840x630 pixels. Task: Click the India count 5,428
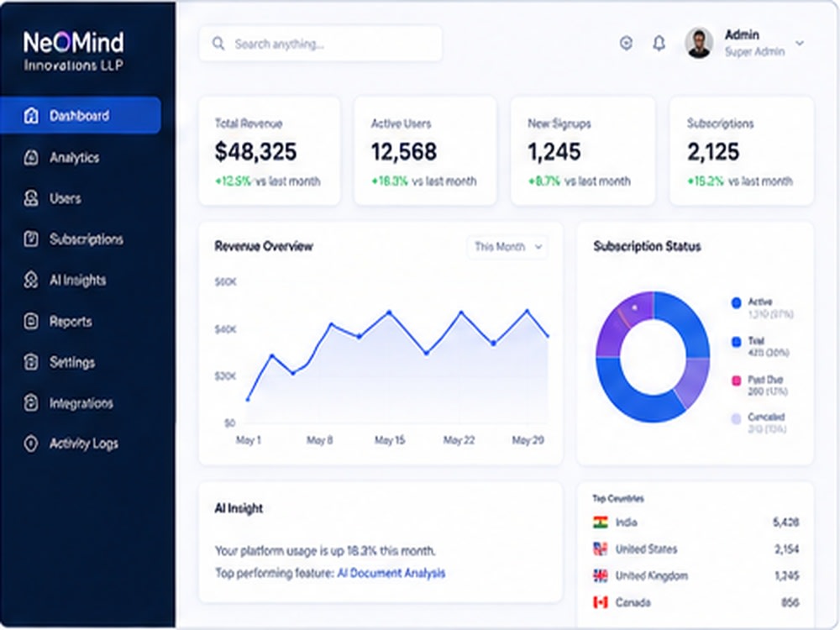[x=786, y=522]
